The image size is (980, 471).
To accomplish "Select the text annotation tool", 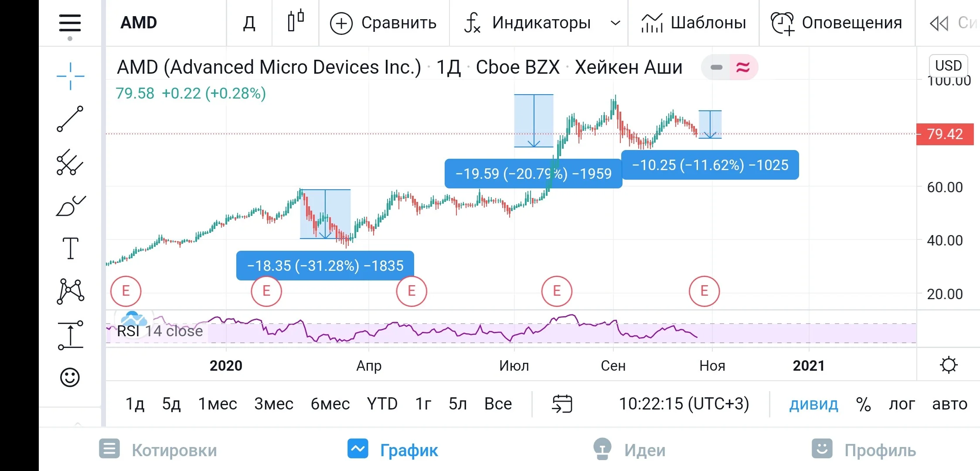I will pos(71,249).
